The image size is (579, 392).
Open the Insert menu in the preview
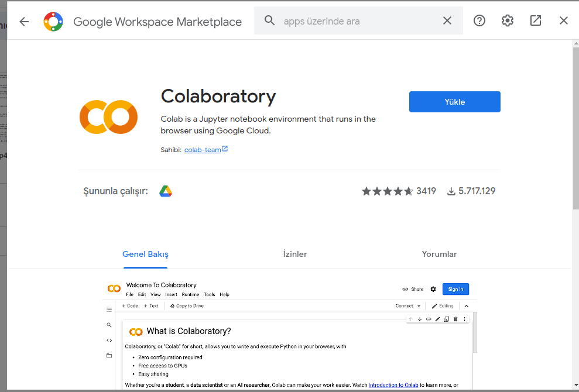tap(171, 294)
